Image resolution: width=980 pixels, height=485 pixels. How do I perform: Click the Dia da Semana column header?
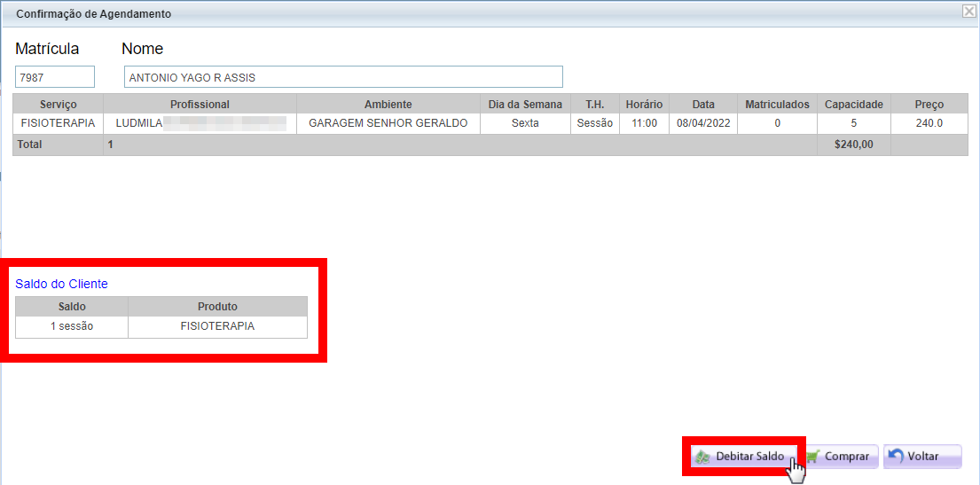point(525,105)
